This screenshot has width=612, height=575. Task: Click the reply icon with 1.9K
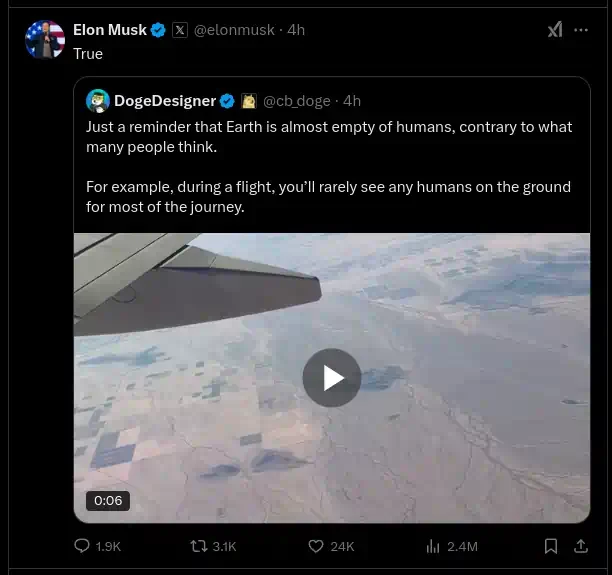tap(83, 546)
